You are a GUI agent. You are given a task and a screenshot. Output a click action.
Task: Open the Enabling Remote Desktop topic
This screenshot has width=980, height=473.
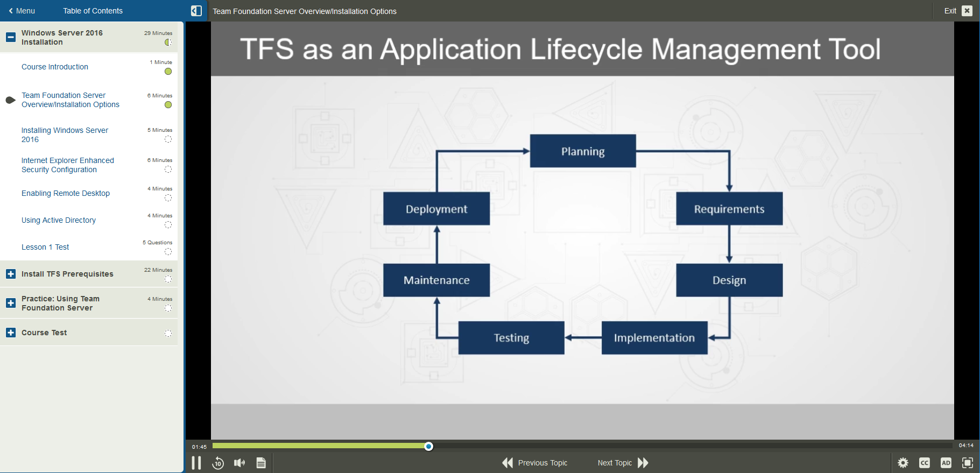pos(66,193)
